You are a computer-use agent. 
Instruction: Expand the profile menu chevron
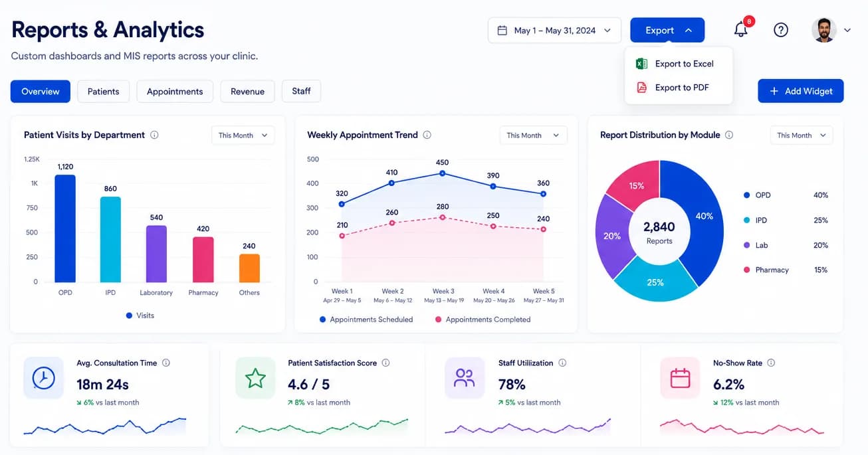click(x=847, y=30)
